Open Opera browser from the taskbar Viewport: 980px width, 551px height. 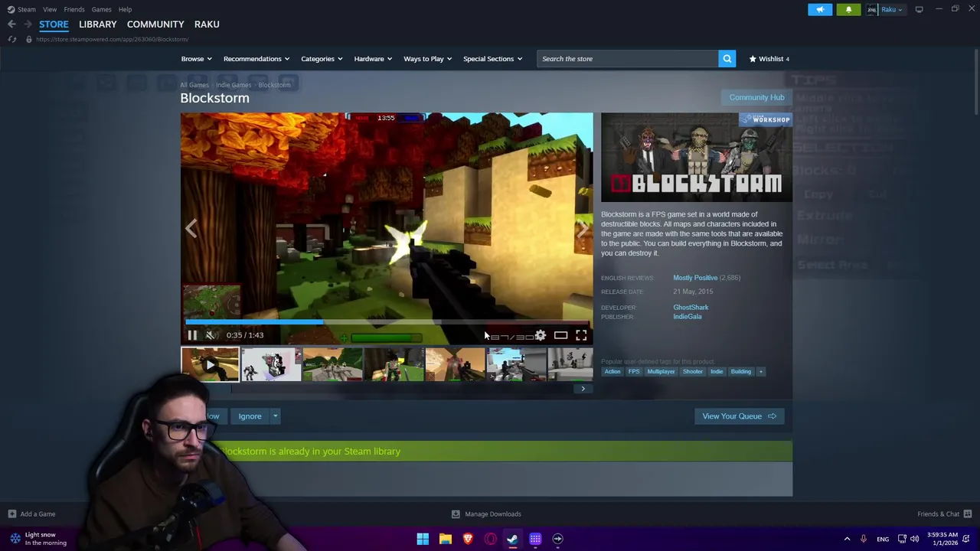491,539
